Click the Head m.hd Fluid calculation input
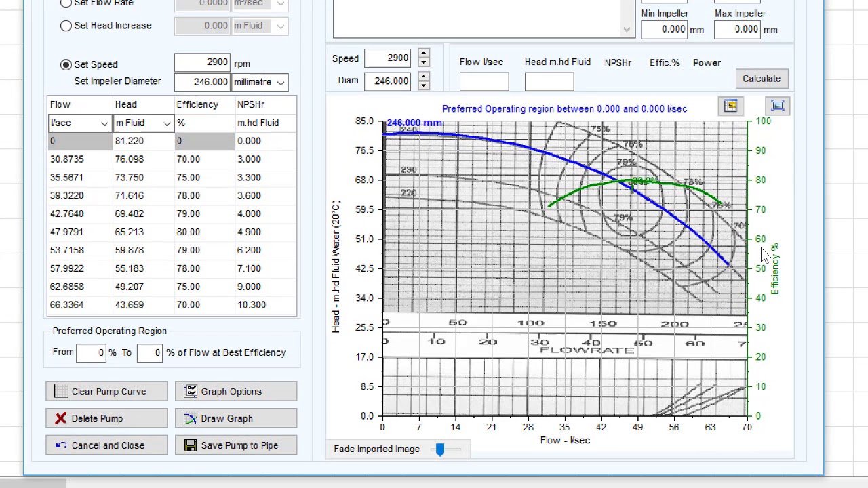The width and height of the screenshot is (868, 488). tap(549, 82)
